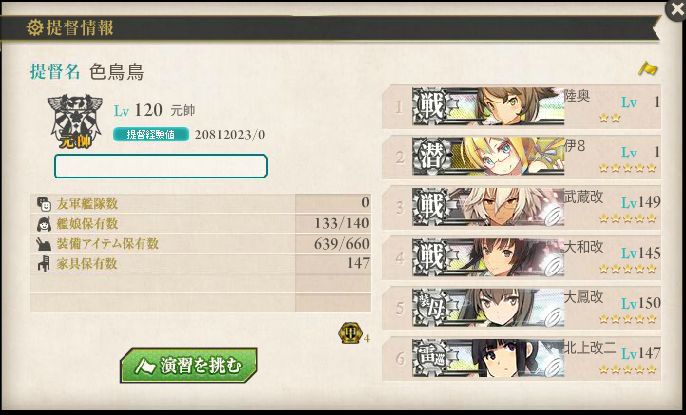Select 北上改二 torpedo cruiser type badge
This screenshot has width=686, height=415.
[430, 358]
